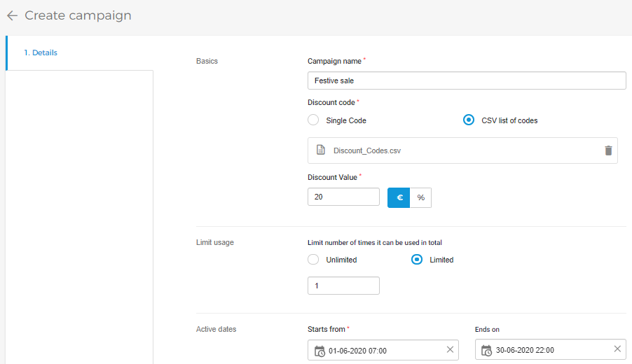Click the Campaign name text field
Image resolution: width=632 pixels, height=364 pixels.
pos(466,80)
